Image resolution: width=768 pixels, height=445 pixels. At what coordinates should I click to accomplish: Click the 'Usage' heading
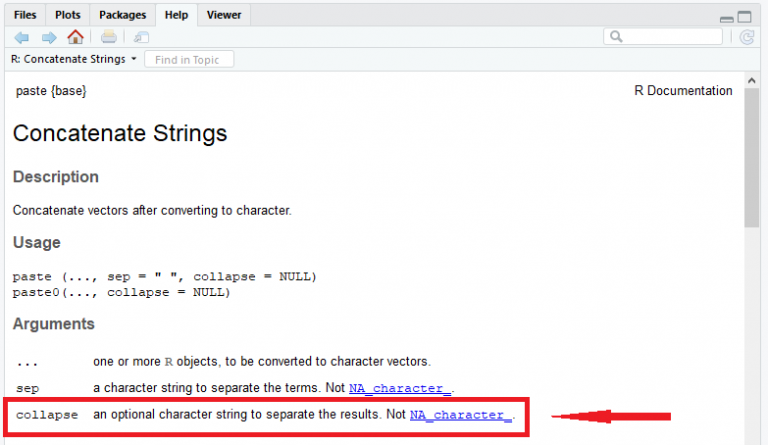click(37, 242)
